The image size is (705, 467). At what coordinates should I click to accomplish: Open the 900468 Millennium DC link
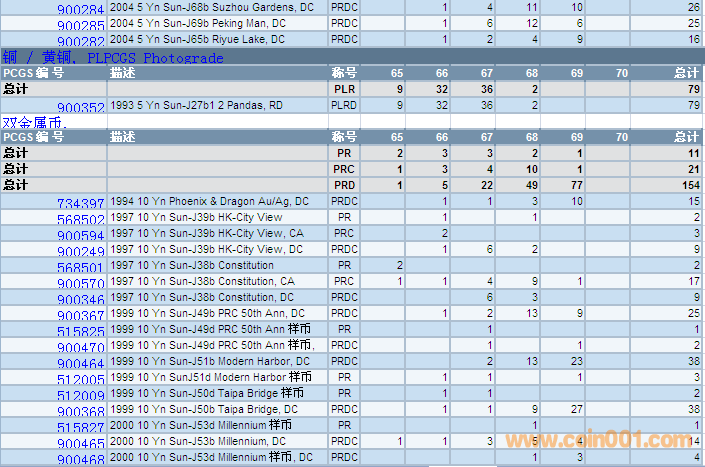click(x=81, y=459)
